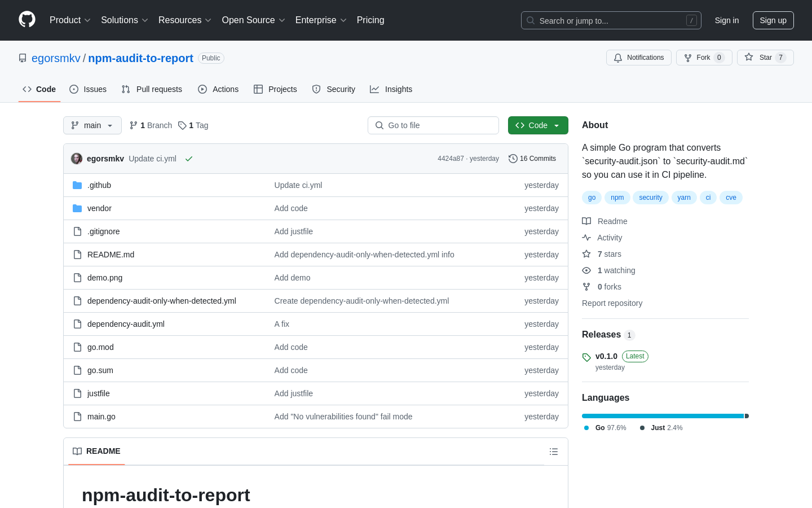Click the Fork icon button
Screen dimensions: 812x508
coord(688,58)
